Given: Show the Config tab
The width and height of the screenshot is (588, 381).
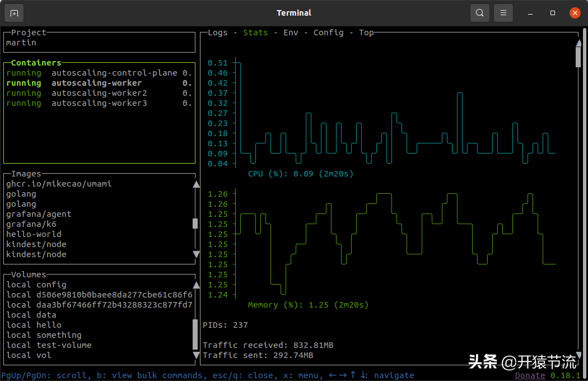Looking at the screenshot, I should [x=328, y=32].
